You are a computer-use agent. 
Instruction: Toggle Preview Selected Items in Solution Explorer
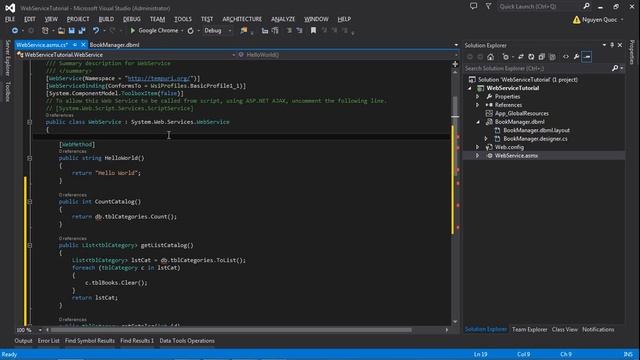pyautogui.click(x=587, y=57)
